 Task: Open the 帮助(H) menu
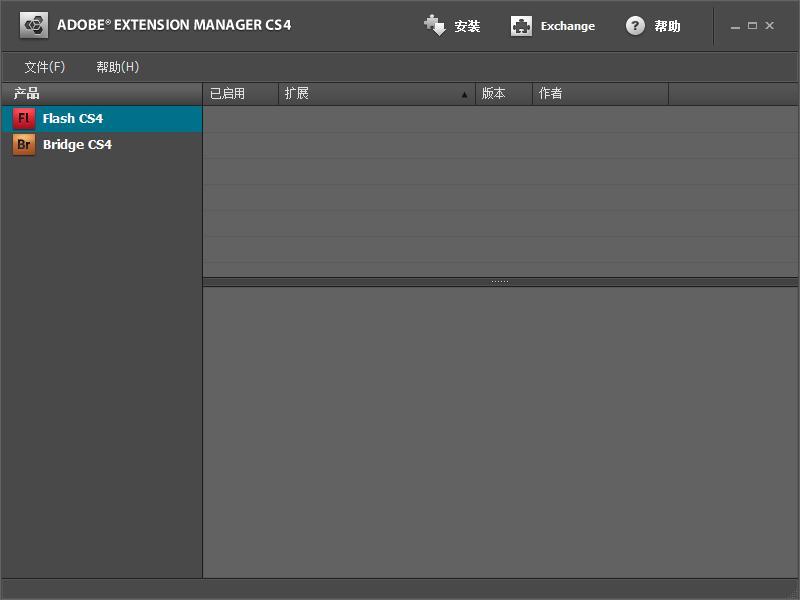pos(117,67)
